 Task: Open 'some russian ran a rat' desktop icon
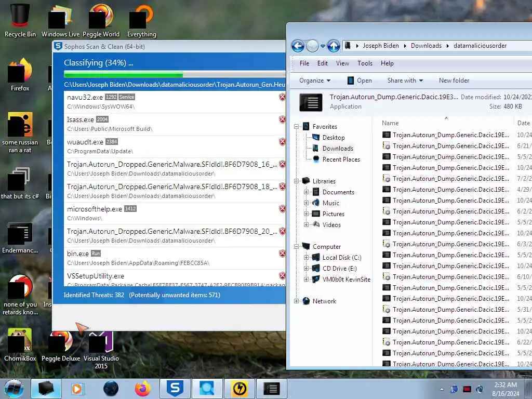pyautogui.click(x=20, y=132)
